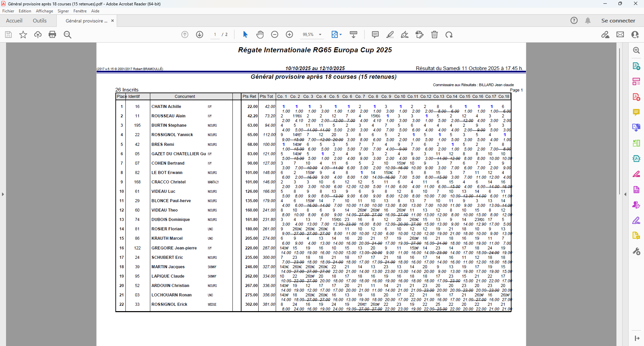Add a sticky note comment
Image resolution: width=644 pixels, height=346 pixels.
click(x=375, y=35)
